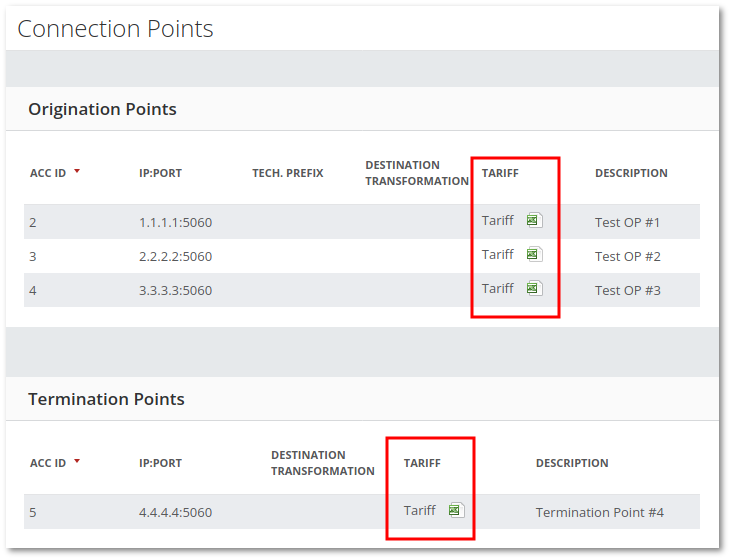
Task: Click the TECH. PREFIX column header
Action: click(287, 173)
